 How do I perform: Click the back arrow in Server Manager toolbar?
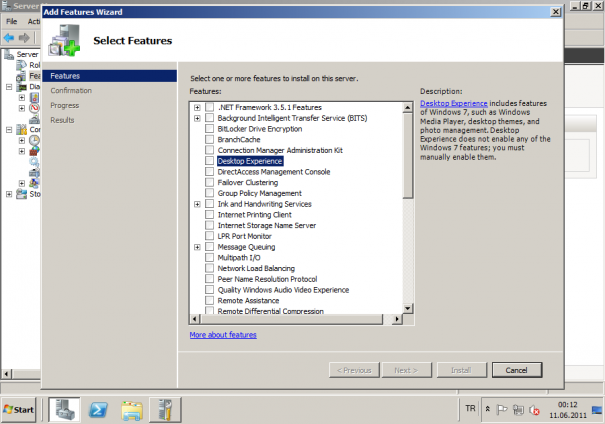click(9, 38)
